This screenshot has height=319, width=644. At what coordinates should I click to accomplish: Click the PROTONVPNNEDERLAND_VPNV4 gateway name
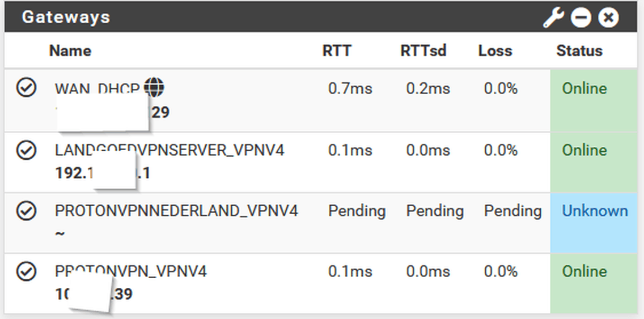pos(176,211)
